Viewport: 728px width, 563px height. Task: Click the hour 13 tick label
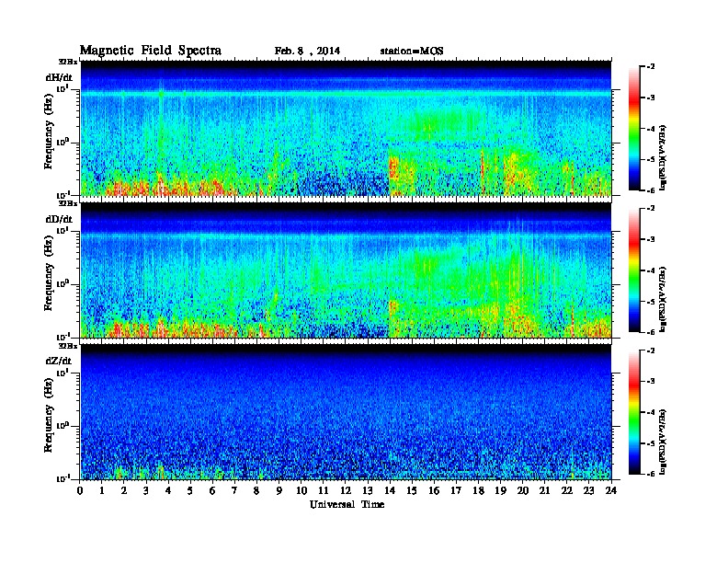coord(368,490)
